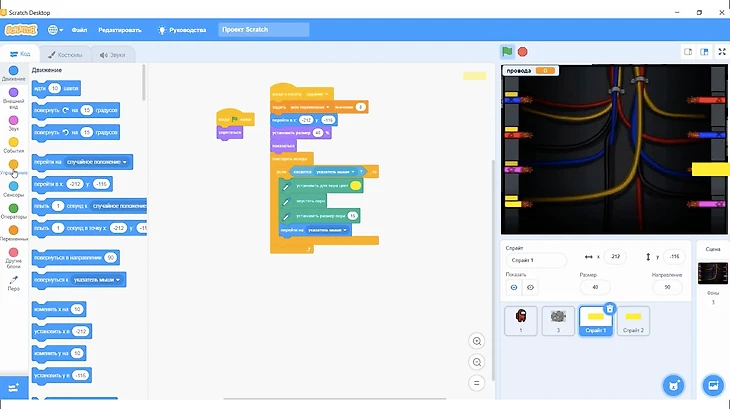The width and height of the screenshot is (730, 409).
Task: Hide the sprite using the crossed-eye toggle
Action: (530, 287)
